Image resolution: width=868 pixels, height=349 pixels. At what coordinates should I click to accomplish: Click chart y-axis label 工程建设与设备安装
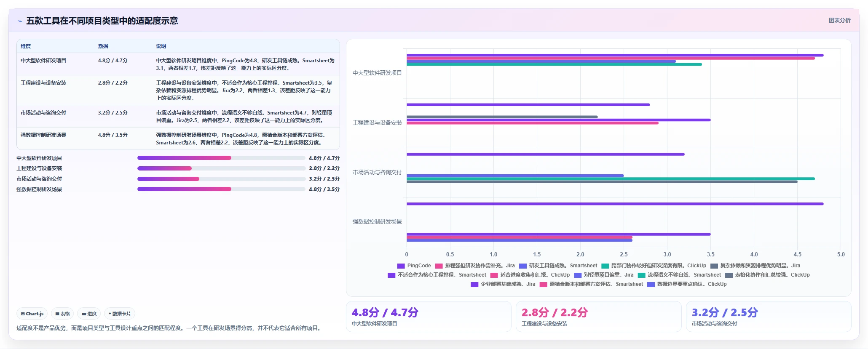(377, 123)
